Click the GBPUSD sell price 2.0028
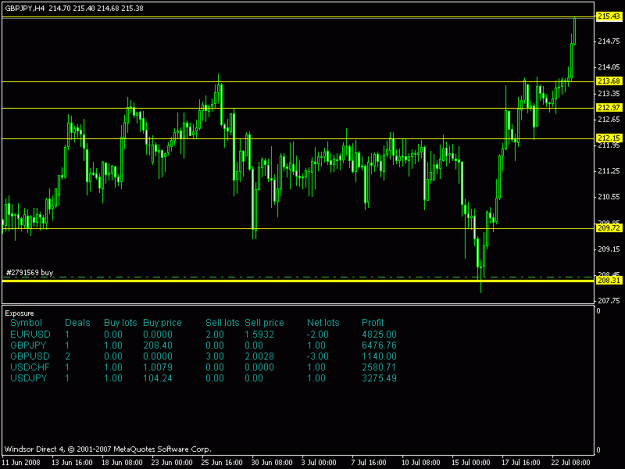The width and height of the screenshot is (625, 469). [259, 356]
